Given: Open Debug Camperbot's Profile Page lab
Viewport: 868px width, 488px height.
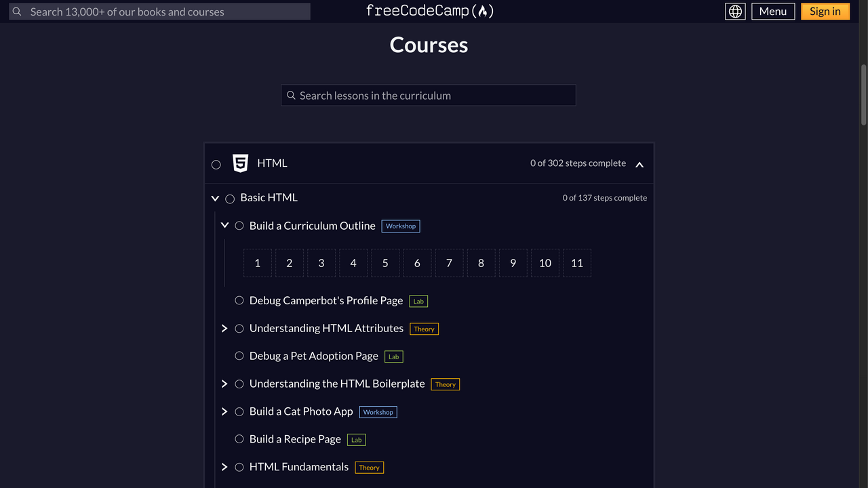Looking at the screenshot, I should tap(326, 300).
